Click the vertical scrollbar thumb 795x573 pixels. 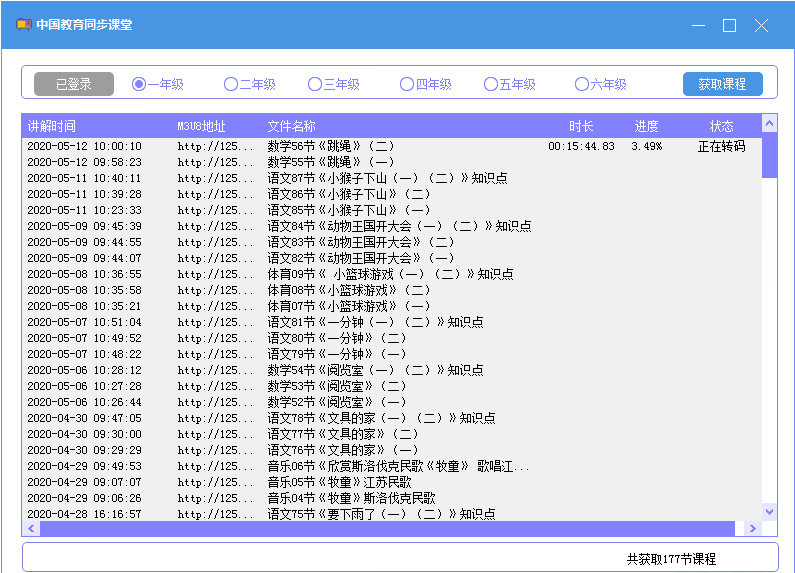pos(769,155)
